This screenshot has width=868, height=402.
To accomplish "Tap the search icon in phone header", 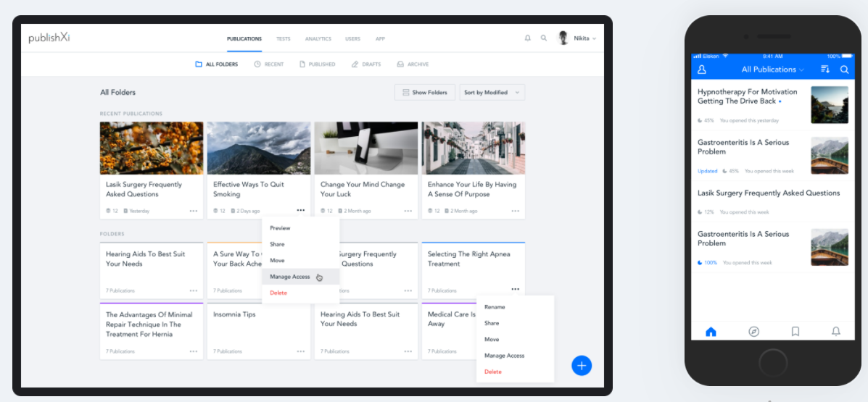I will 844,70.
